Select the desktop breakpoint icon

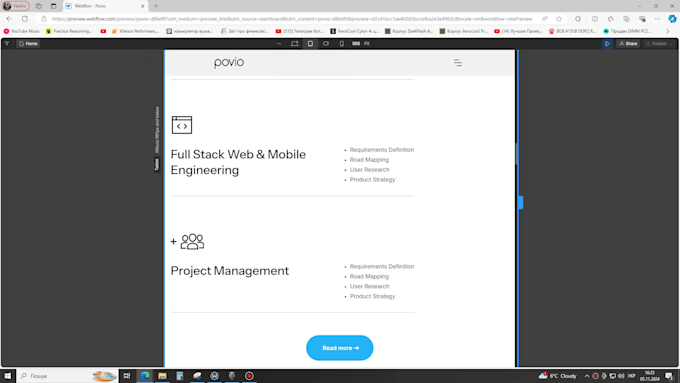click(295, 43)
